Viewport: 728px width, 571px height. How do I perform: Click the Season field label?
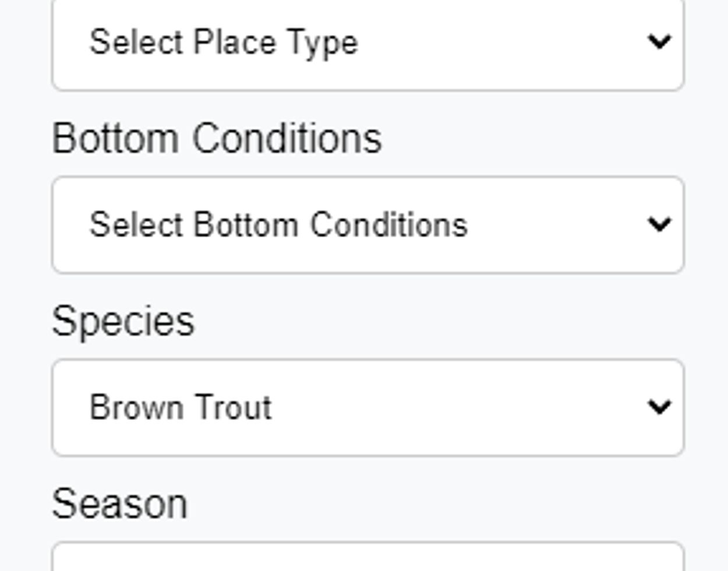pos(119,504)
